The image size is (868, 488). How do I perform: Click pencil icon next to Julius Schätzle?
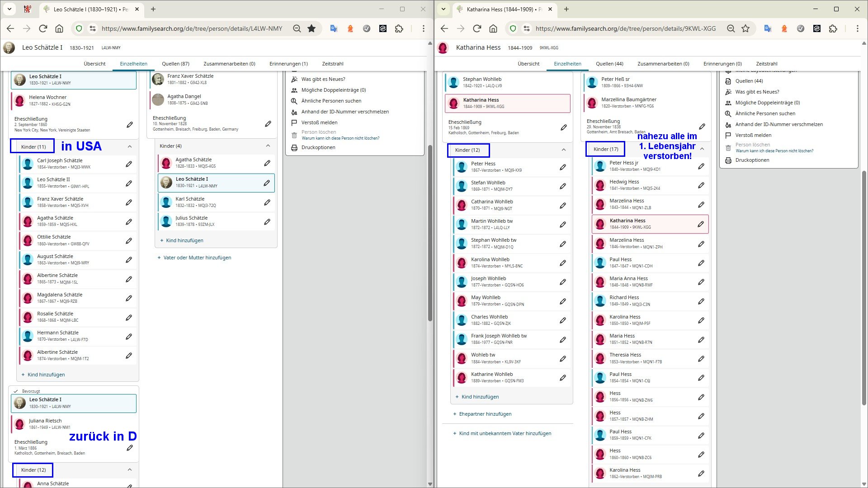267,221
